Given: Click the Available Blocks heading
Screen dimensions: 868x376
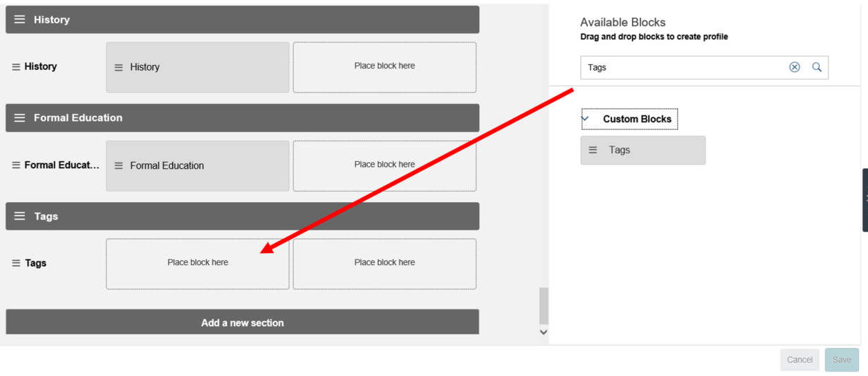Looking at the screenshot, I should tap(623, 23).
